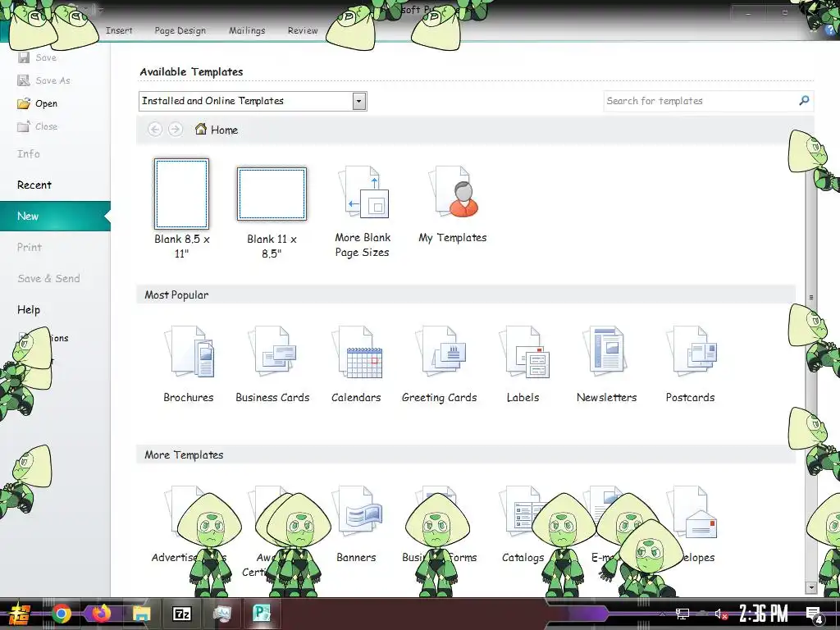This screenshot has height=630, width=840.
Task: Open More Blank Page Sizes
Action: pos(363,212)
